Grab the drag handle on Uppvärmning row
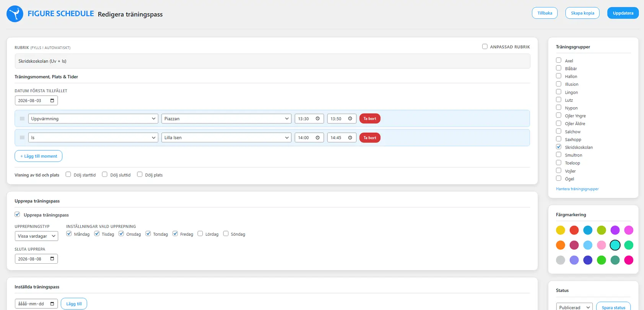The width and height of the screenshot is (644, 310). [x=22, y=119]
